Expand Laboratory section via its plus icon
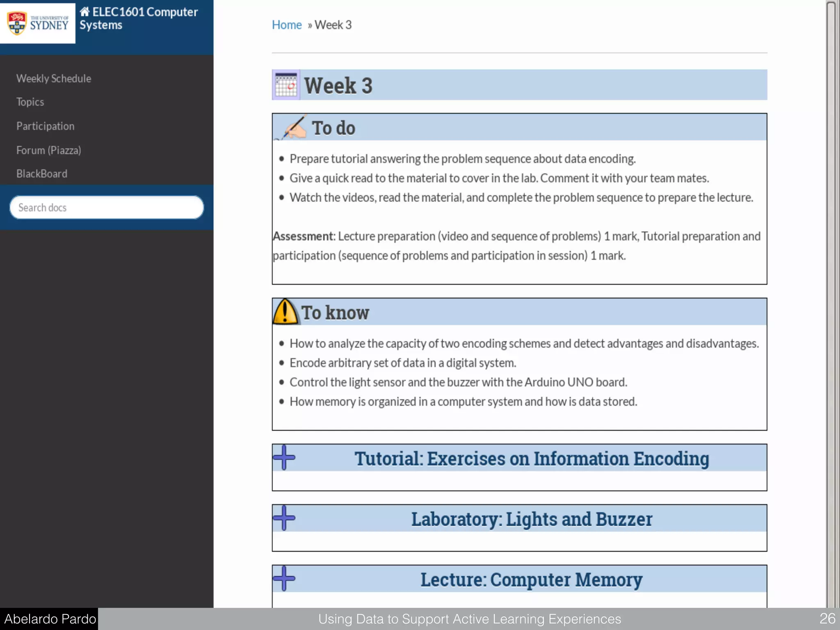Screen dimensions: 840x630 [284, 518]
